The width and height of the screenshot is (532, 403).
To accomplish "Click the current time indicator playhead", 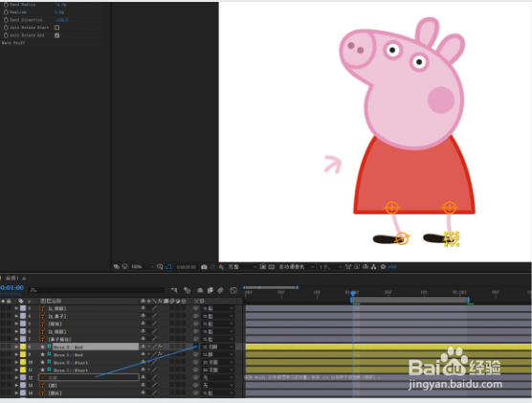I will point(353,293).
